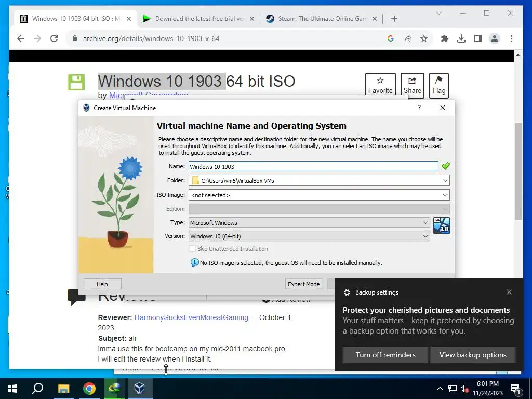Open reviewer HarmonySucksEvenMoreatGaming profile link
The height and width of the screenshot is (399, 532).
tap(191, 317)
